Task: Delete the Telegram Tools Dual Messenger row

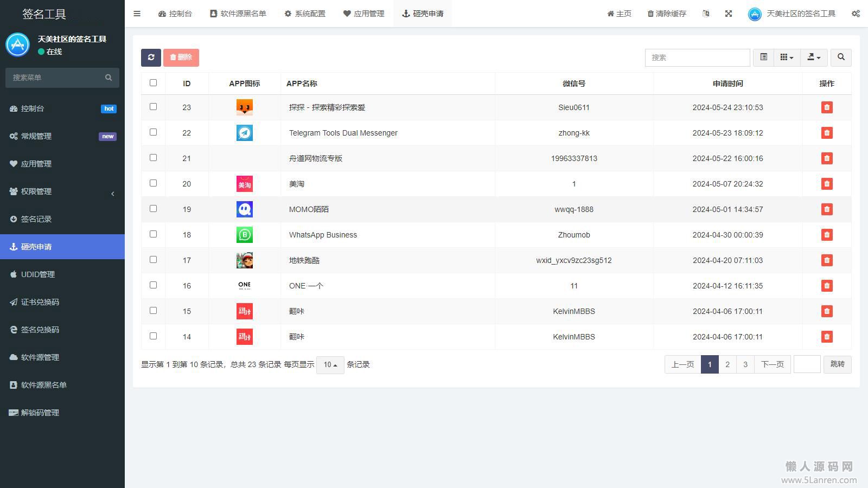Action: (x=827, y=133)
